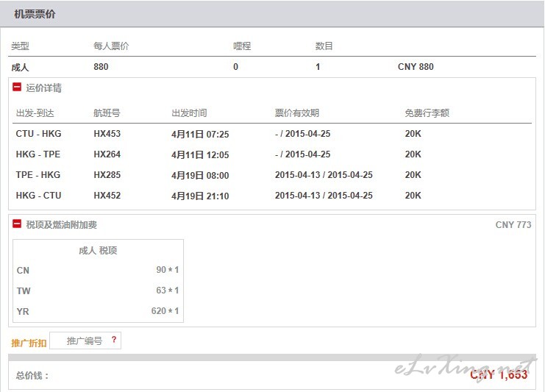Select flight number HX453
545x392 pixels.
click(107, 134)
